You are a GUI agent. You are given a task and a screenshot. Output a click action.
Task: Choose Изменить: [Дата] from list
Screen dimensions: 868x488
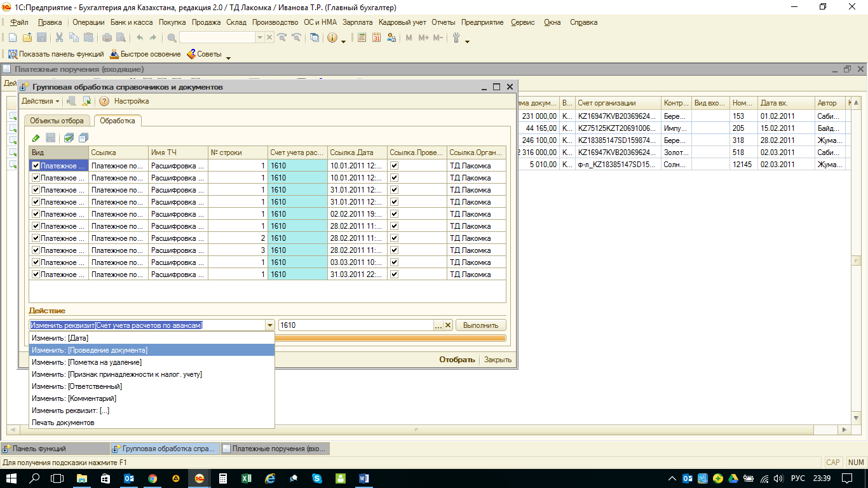coord(152,338)
